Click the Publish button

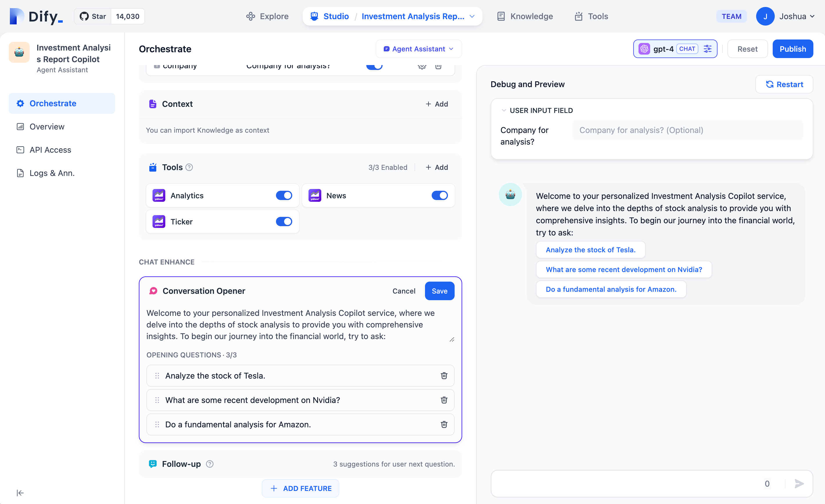pyautogui.click(x=792, y=49)
